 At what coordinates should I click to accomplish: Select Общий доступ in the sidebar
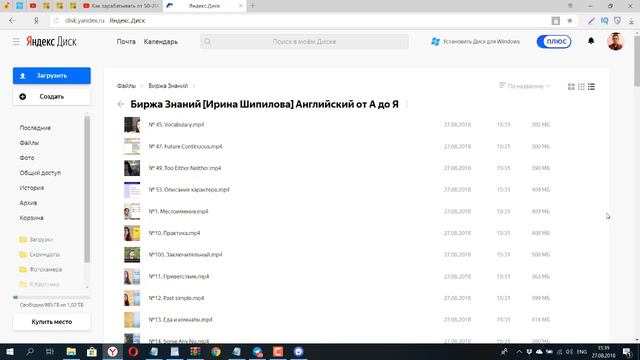tap(40, 173)
